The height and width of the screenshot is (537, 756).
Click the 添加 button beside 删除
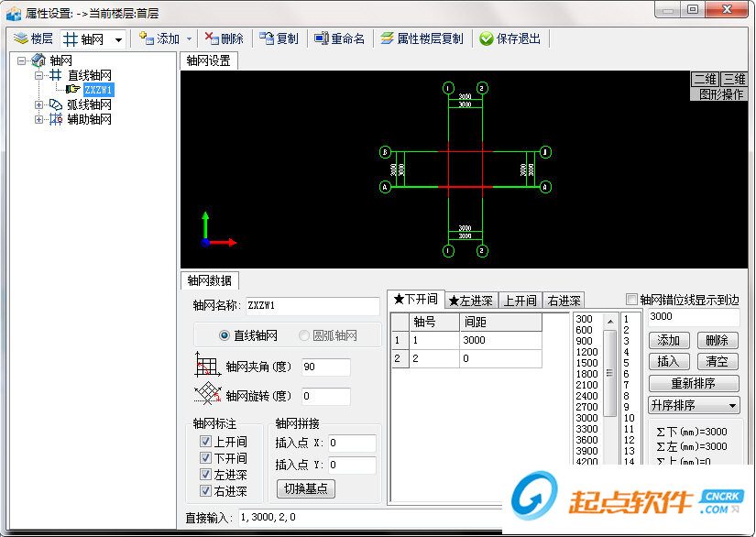pos(669,340)
